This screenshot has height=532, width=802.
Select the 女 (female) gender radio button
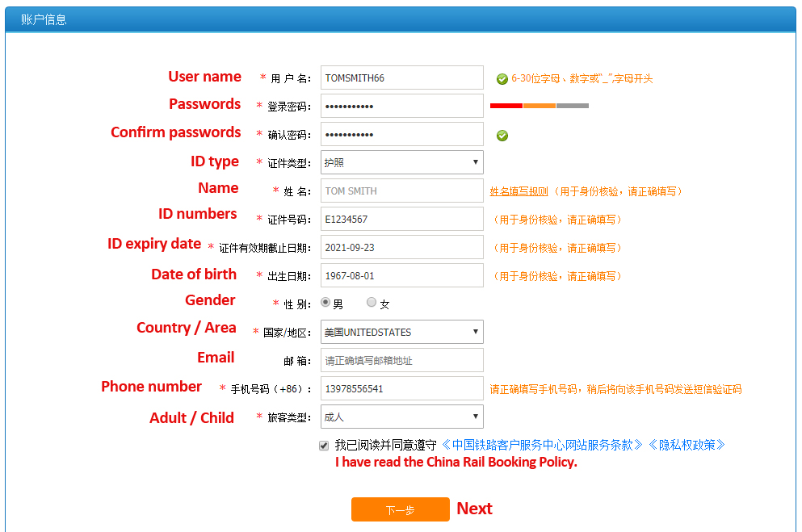370,302
